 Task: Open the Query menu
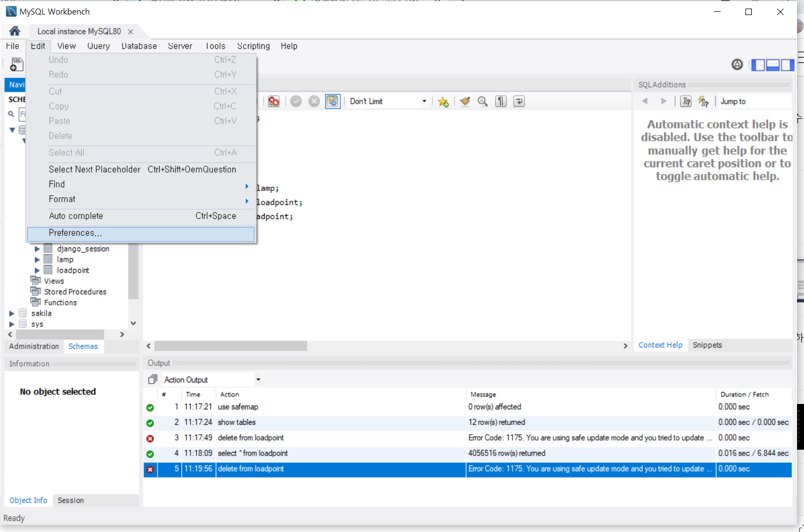[98, 46]
